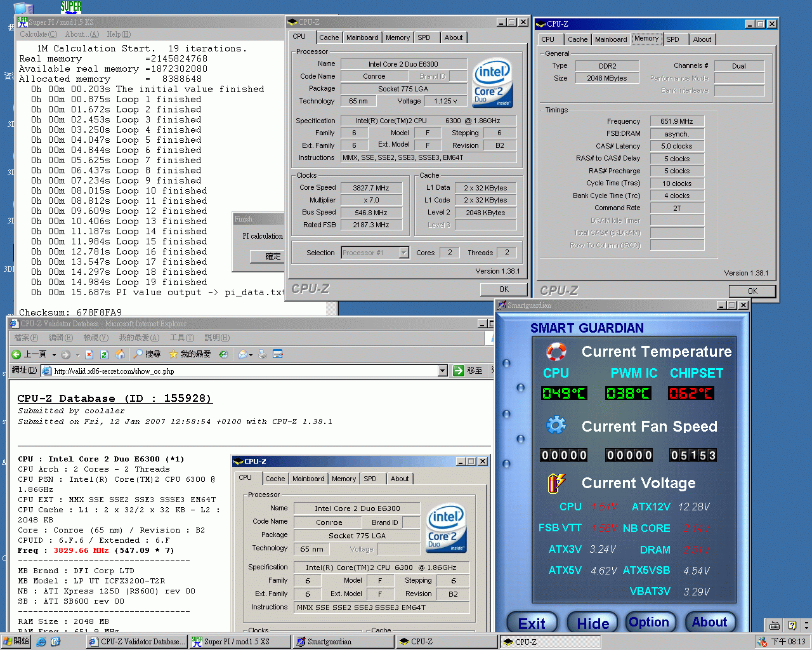Open the Help menu in Super PI
Viewport: 812px width, 650px height.
[x=119, y=34]
